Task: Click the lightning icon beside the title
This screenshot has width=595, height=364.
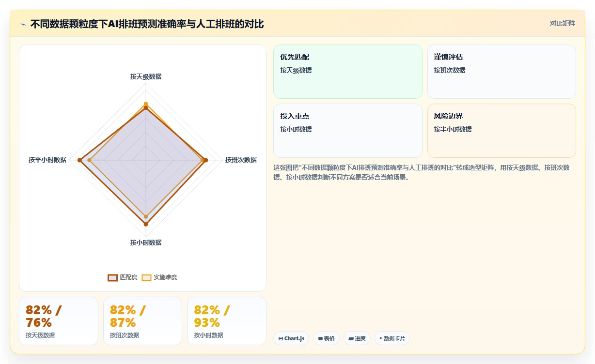Action: pyautogui.click(x=23, y=24)
